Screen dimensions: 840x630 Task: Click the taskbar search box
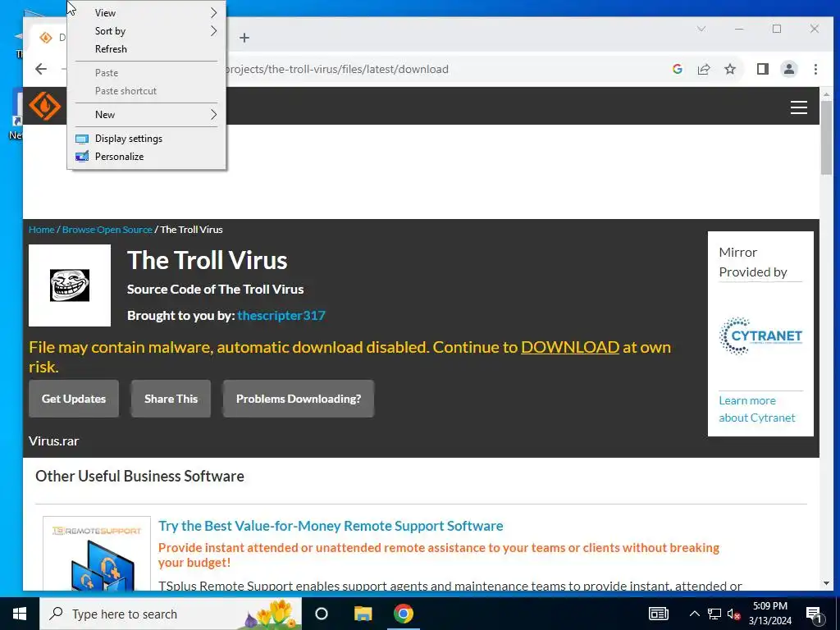point(171,614)
